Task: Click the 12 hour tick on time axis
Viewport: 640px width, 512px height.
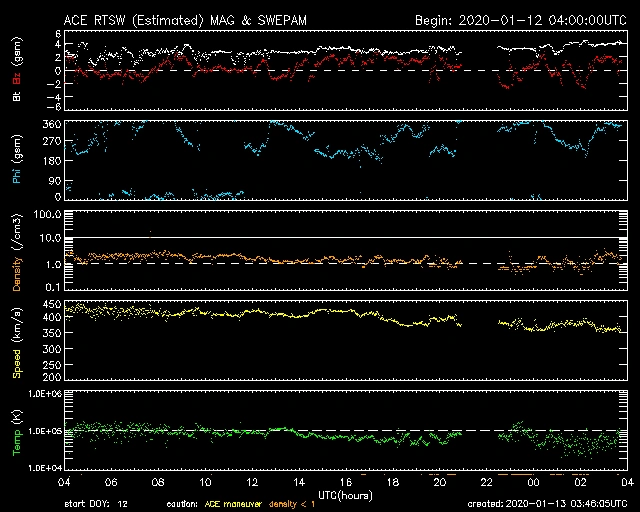Action: coord(251,482)
